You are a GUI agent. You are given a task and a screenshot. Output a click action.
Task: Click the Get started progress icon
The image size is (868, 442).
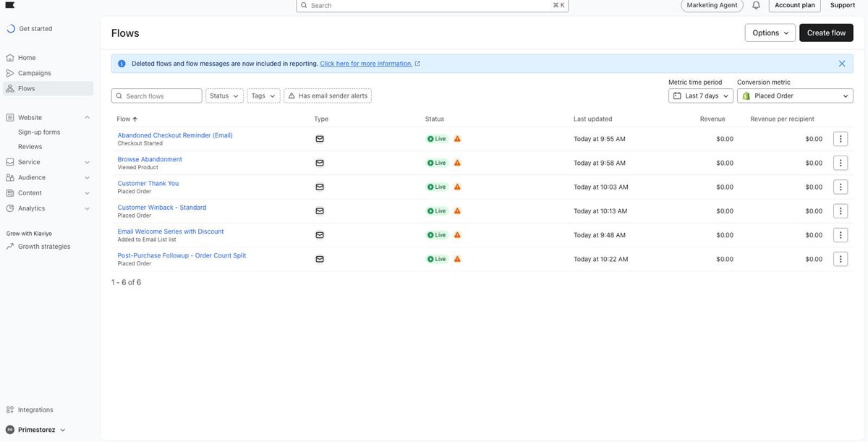pos(10,29)
